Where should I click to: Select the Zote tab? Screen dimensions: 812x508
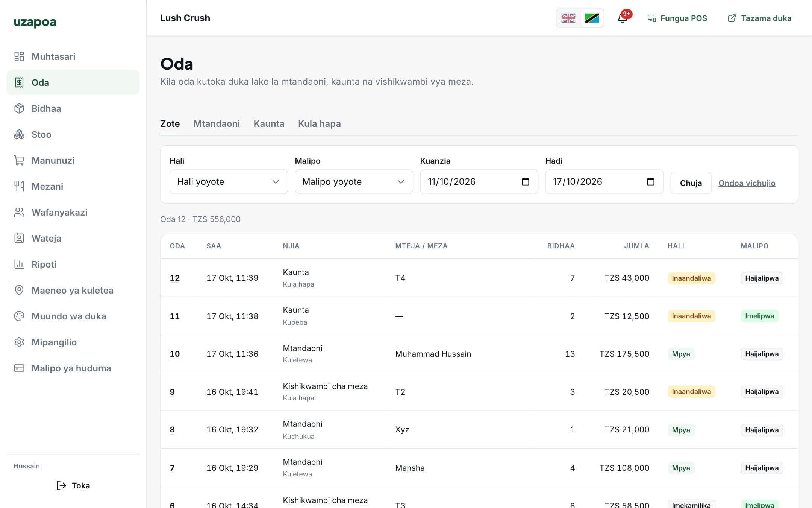point(170,124)
